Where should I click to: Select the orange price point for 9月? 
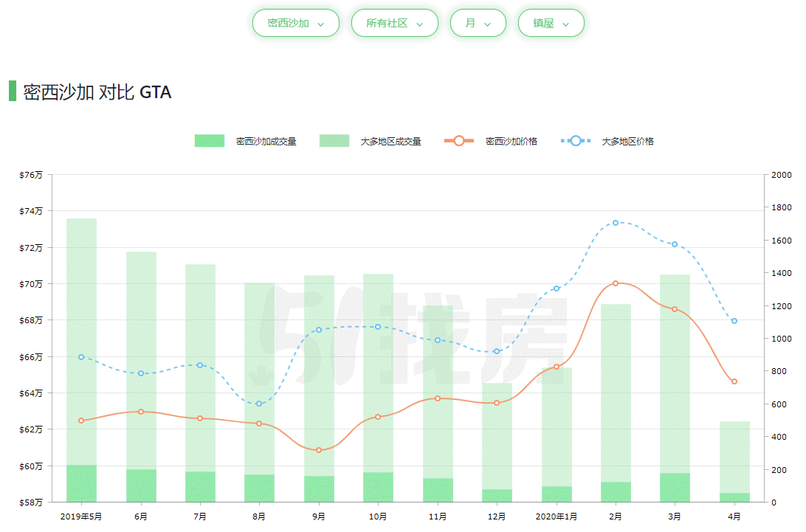point(319,450)
